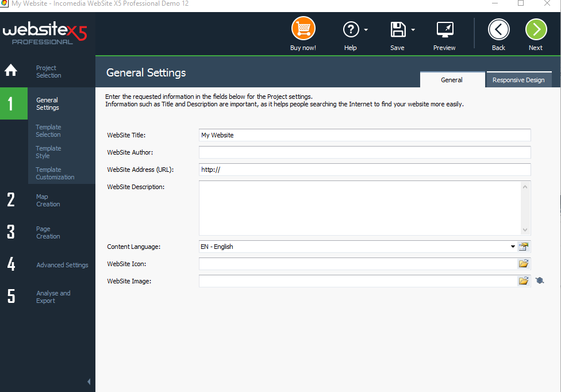
Task: Open language content management icon
Action: [x=524, y=247]
